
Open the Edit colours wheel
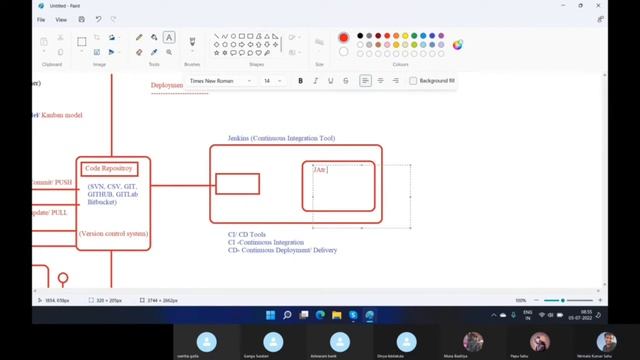pos(458,44)
